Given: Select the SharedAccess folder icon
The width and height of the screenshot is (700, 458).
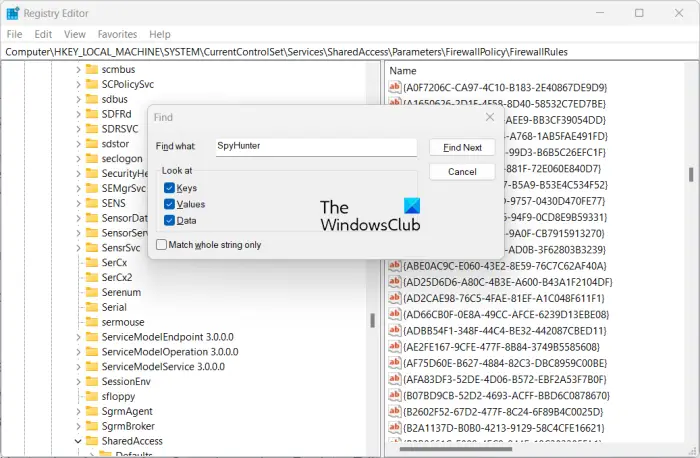Looking at the screenshot, I should pyautogui.click(x=92, y=441).
